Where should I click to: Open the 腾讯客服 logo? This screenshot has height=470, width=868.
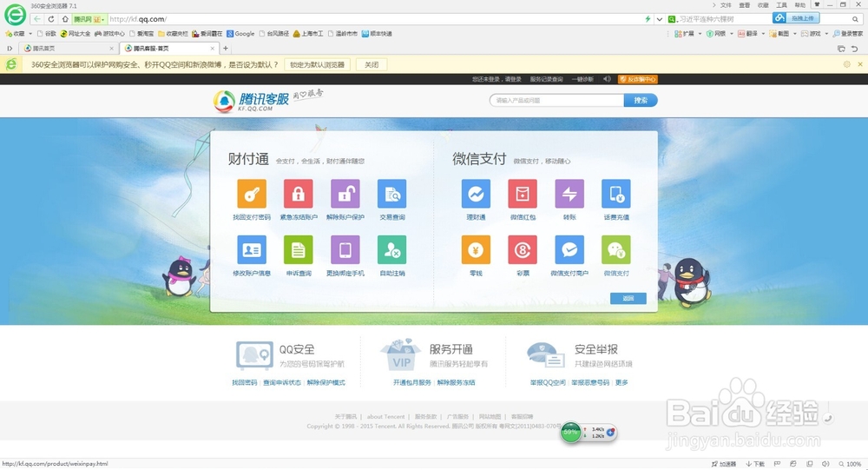(x=252, y=101)
